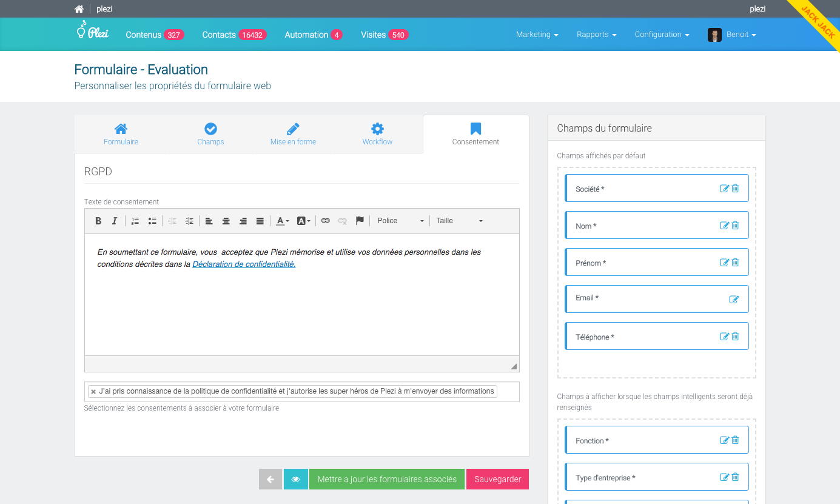The width and height of the screenshot is (840, 504).
Task: Open the Taille size dropdown
Action: pos(459,221)
